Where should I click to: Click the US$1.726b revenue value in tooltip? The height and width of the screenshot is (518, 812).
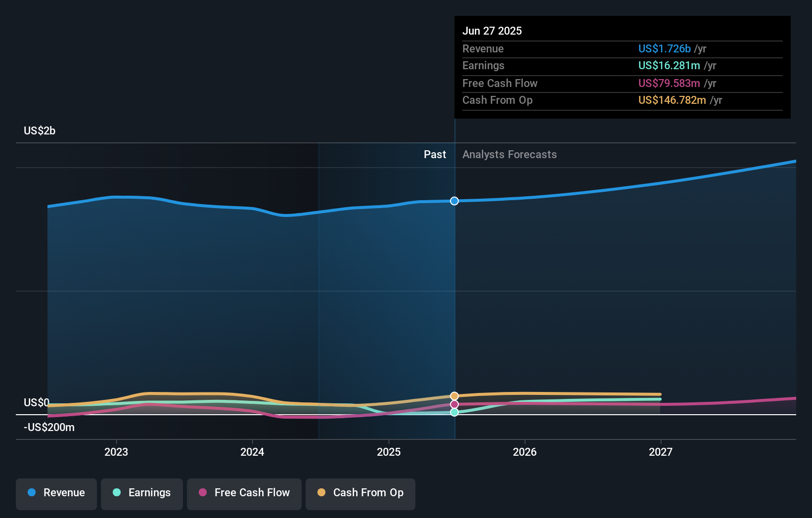(664, 48)
